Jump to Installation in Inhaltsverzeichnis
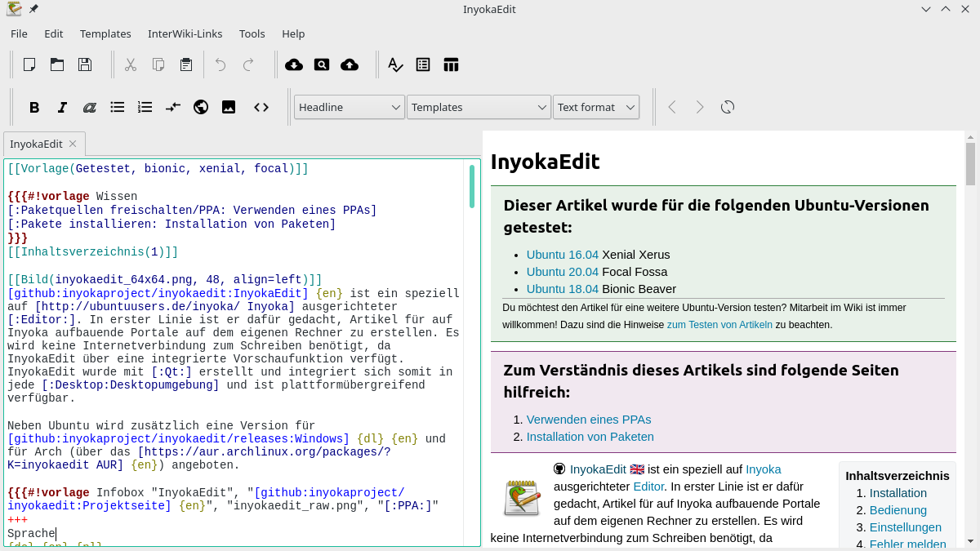The image size is (980, 551). (x=898, y=493)
